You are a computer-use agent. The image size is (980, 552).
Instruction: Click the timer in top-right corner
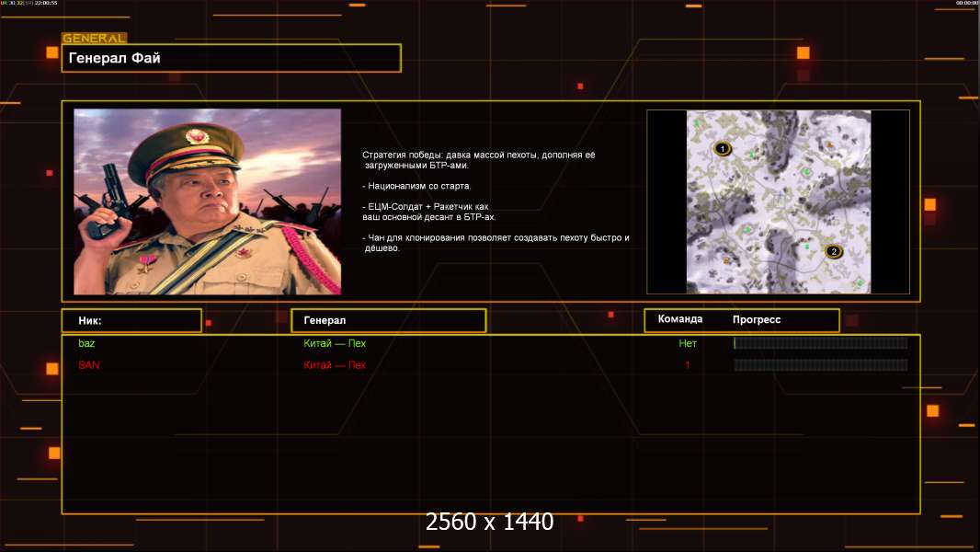coord(966,4)
